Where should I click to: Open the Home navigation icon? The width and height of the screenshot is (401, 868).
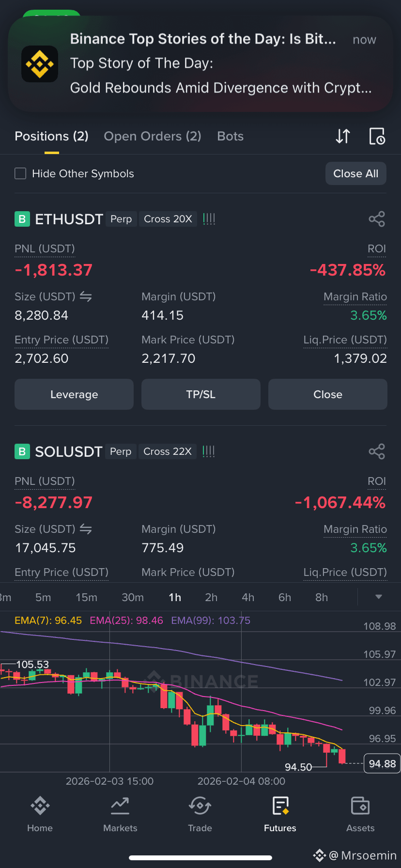tap(40, 806)
